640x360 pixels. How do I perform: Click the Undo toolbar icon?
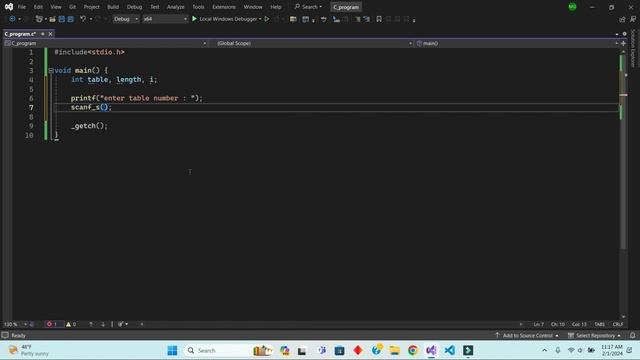83,19
